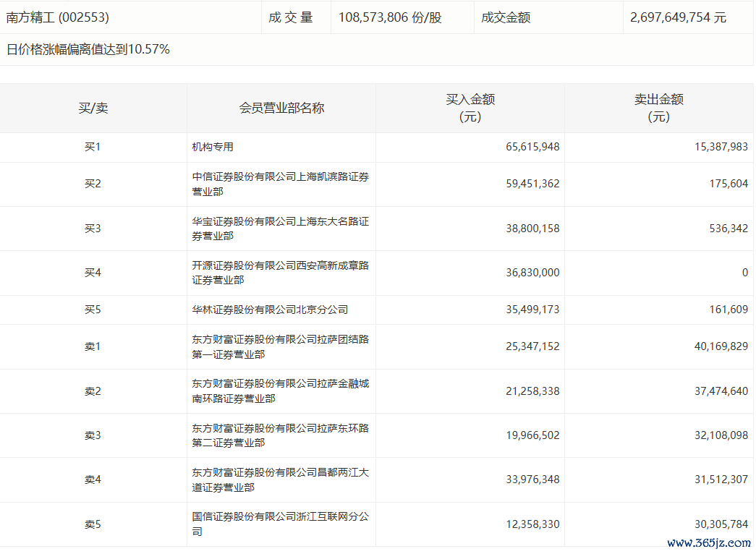Open 东方财富证券昌都两江大道证券营业部 entry
The image size is (756, 554).
(x=280, y=480)
